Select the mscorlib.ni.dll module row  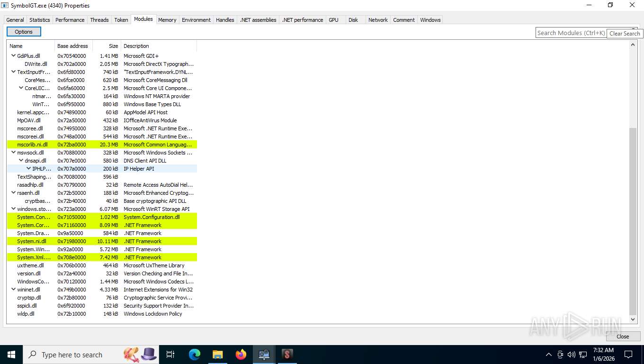coord(102,145)
